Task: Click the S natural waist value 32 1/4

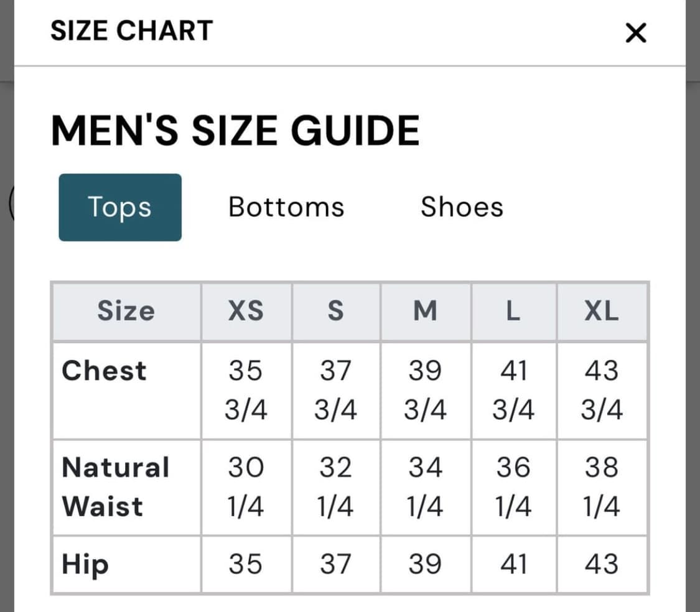Action: (x=335, y=487)
